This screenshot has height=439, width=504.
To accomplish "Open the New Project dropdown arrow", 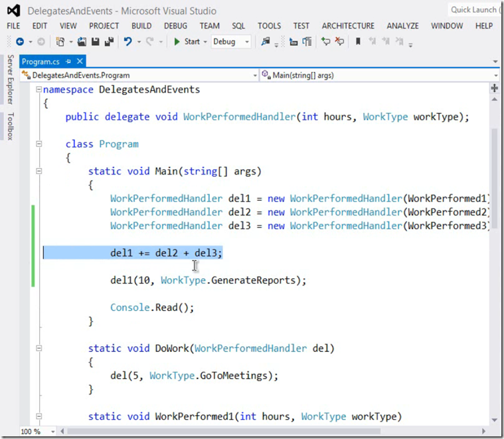I will [x=70, y=42].
